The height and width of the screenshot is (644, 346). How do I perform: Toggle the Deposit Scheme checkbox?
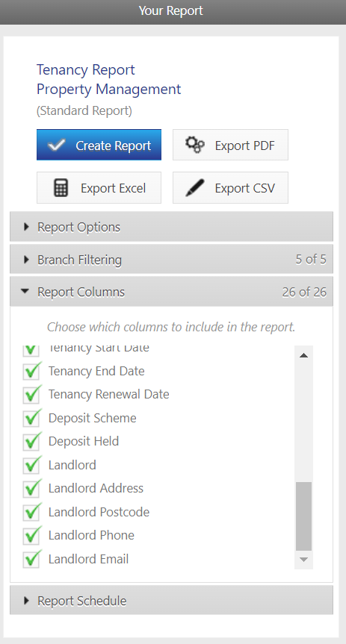pos(31,418)
